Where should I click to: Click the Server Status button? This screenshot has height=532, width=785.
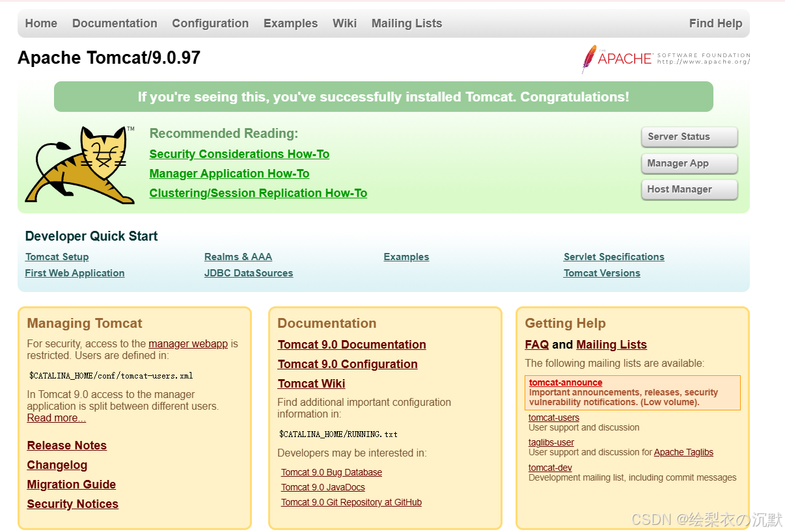pos(689,137)
